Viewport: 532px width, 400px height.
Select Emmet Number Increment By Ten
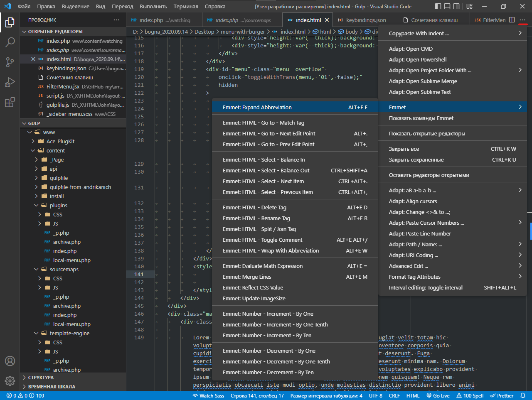tap(295, 336)
